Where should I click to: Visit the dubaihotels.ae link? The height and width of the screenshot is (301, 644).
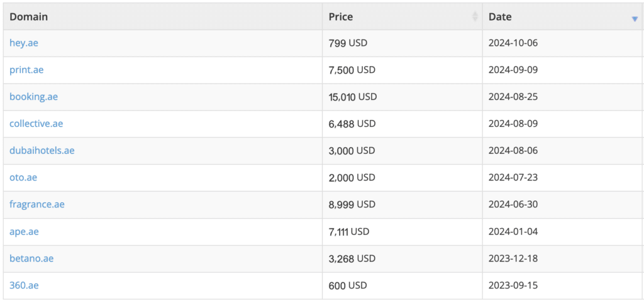[42, 151]
